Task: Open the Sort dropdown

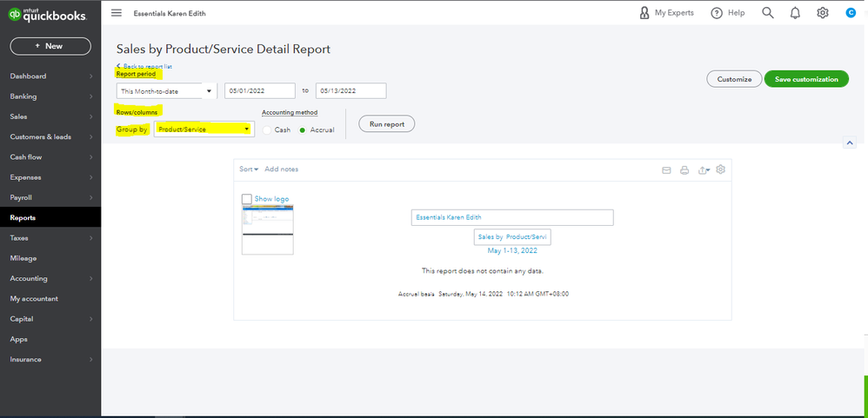Action: click(249, 169)
